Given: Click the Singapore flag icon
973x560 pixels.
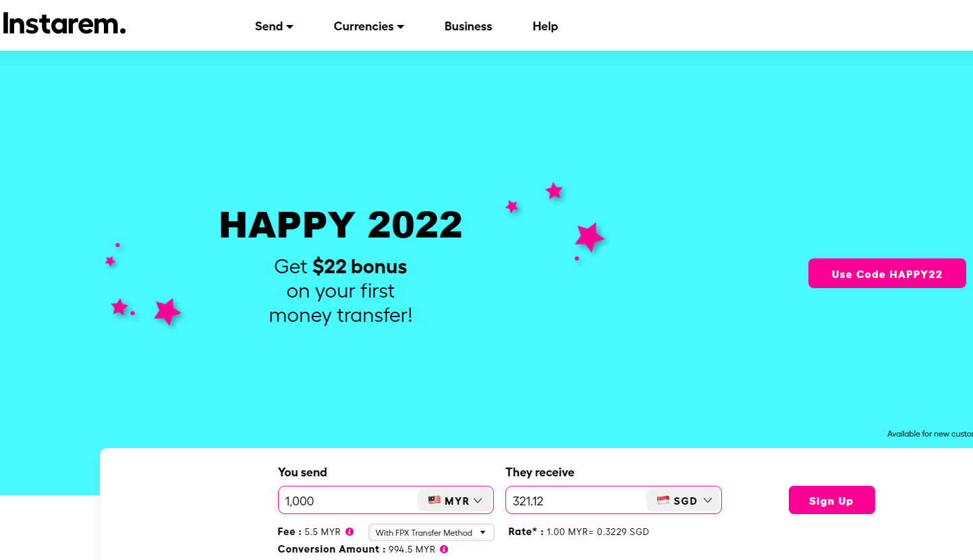Looking at the screenshot, I should 663,500.
